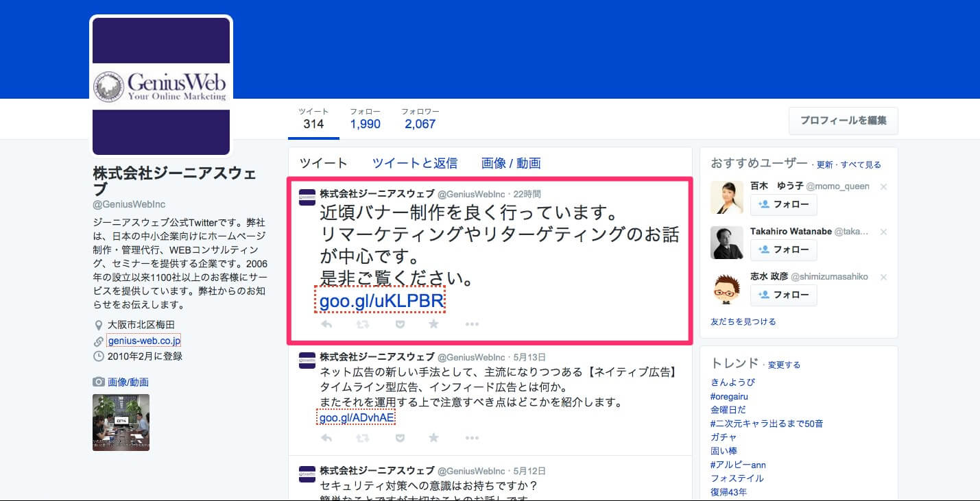The width and height of the screenshot is (980, 501).
Task: Click avatar on the 5月13日 tweet
Action: tap(307, 361)
